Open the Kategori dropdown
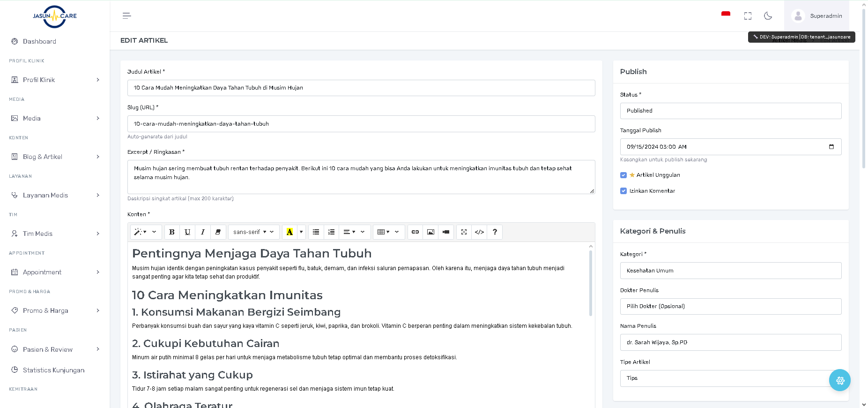The image size is (868, 408). click(x=730, y=271)
